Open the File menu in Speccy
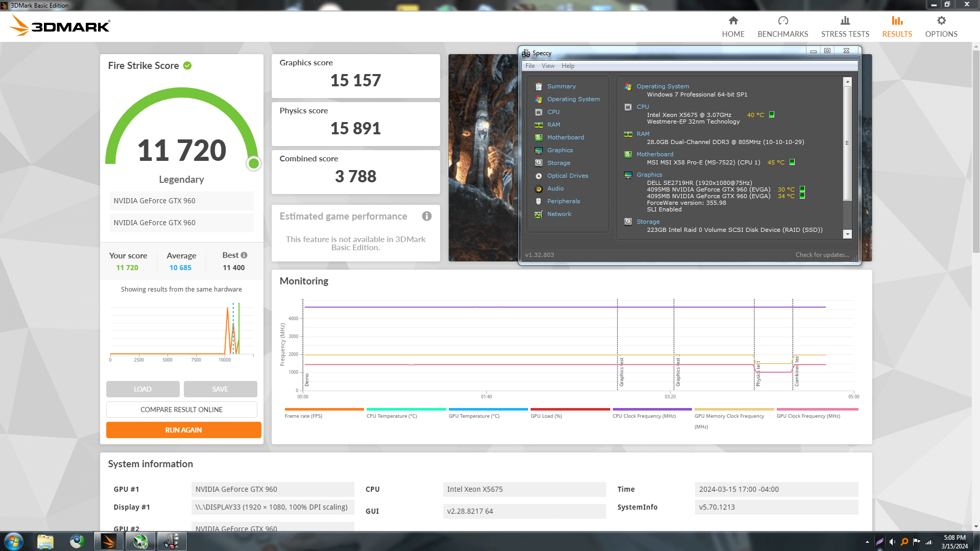980x551 pixels. 530,66
